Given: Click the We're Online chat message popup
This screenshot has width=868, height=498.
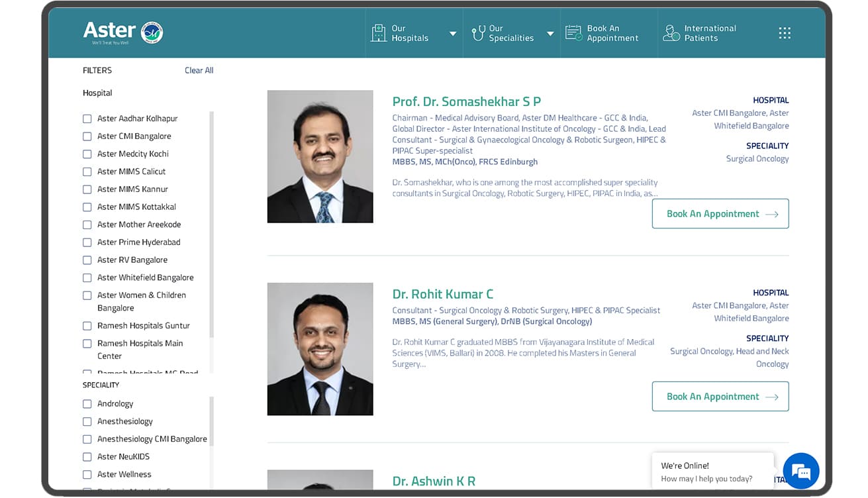Looking at the screenshot, I should coord(712,472).
